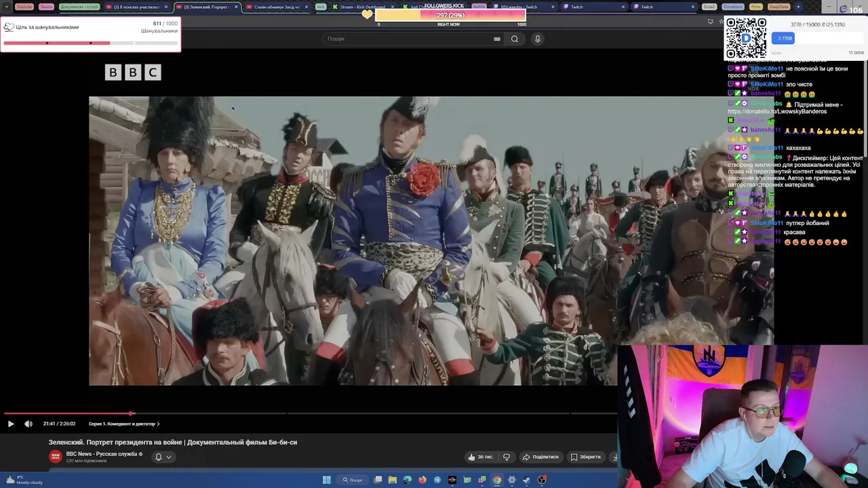Click the 'Зберегти' save button
This screenshot has height=488, width=868.
(x=585, y=457)
